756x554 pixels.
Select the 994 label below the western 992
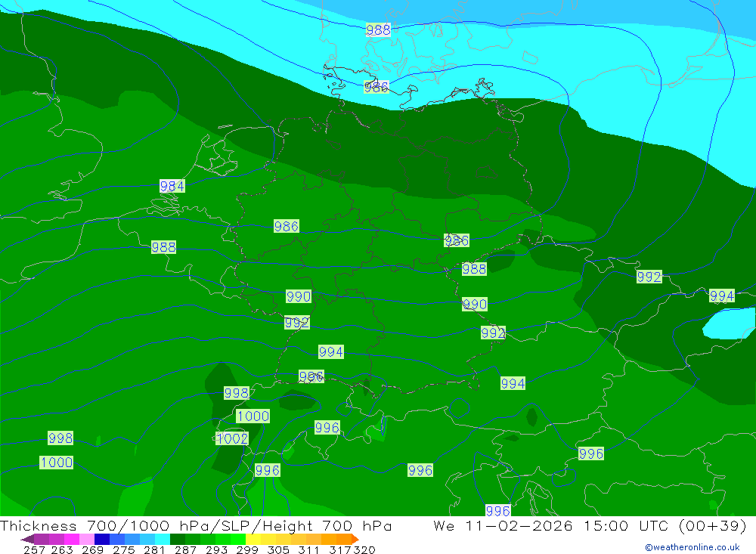331,352
